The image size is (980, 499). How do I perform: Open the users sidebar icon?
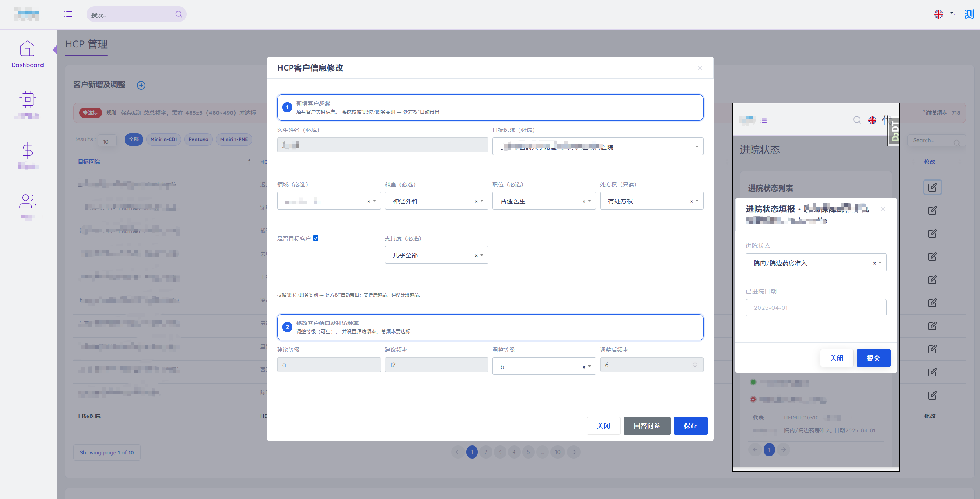pos(27,202)
